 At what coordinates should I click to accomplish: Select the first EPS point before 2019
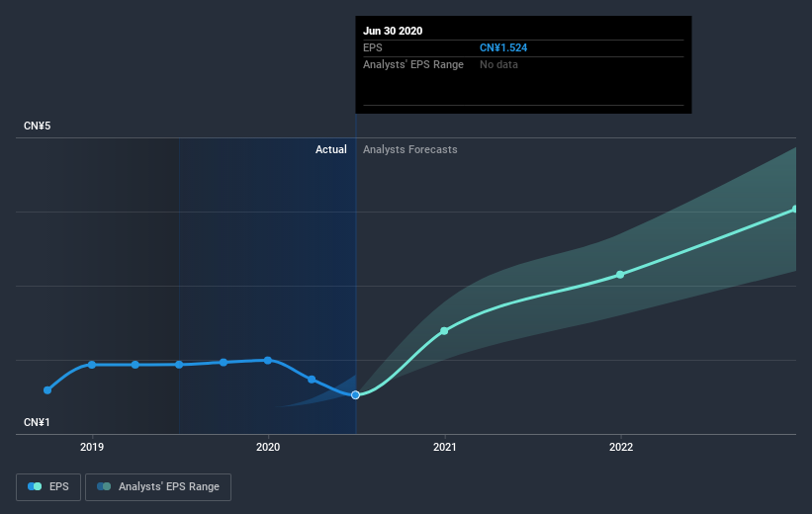tap(47, 389)
